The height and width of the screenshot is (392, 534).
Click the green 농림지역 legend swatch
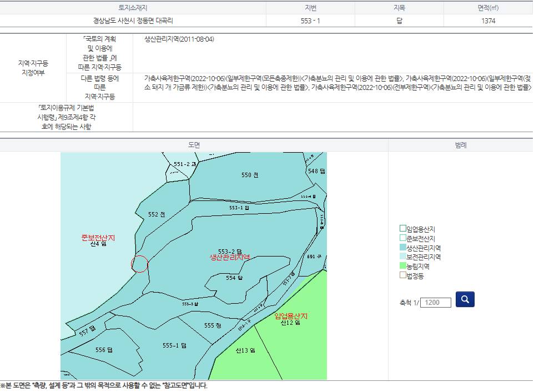[x=403, y=265]
